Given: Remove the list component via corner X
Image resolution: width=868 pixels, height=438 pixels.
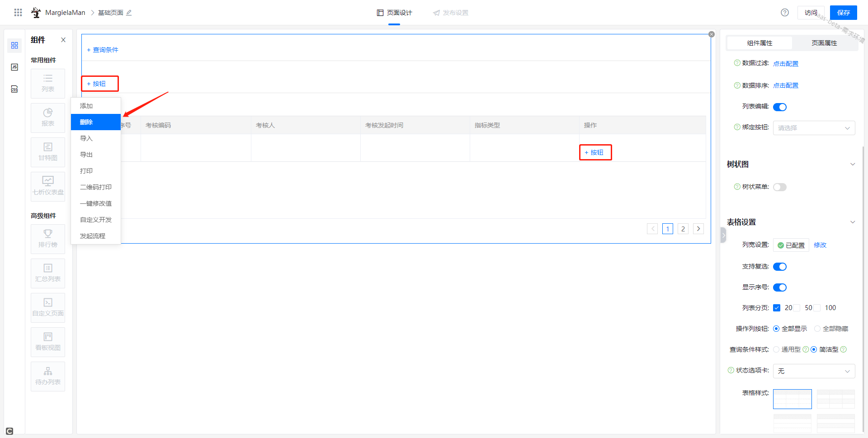Looking at the screenshot, I should [712, 34].
